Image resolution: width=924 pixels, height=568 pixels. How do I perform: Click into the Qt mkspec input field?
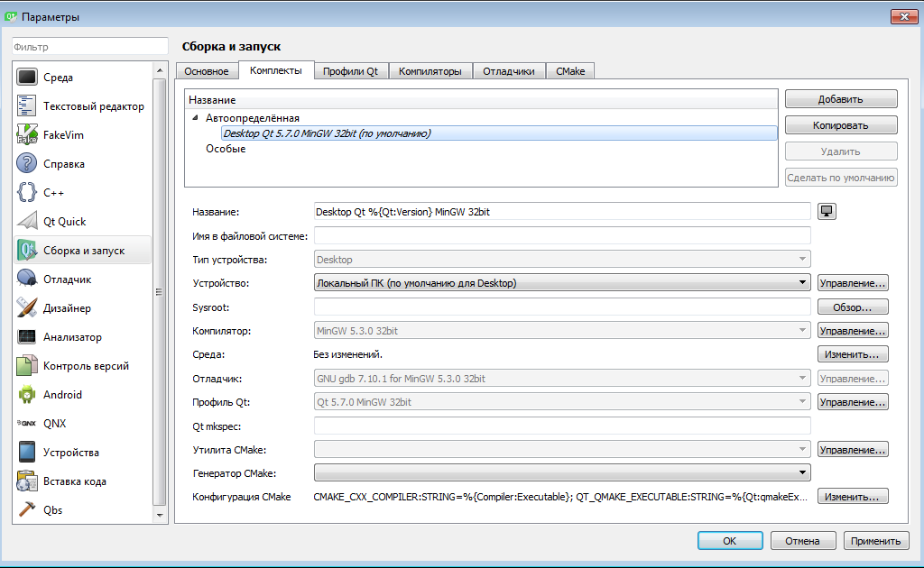[561, 426]
